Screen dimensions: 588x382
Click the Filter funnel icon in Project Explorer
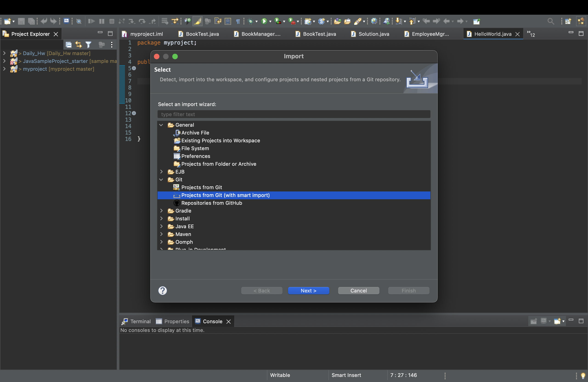click(x=88, y=45)
